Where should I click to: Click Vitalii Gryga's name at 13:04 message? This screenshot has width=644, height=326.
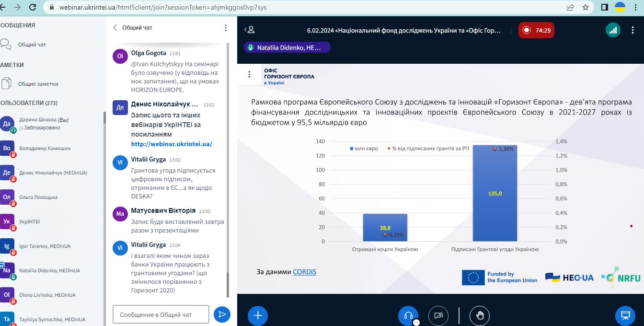coord(149,245)
